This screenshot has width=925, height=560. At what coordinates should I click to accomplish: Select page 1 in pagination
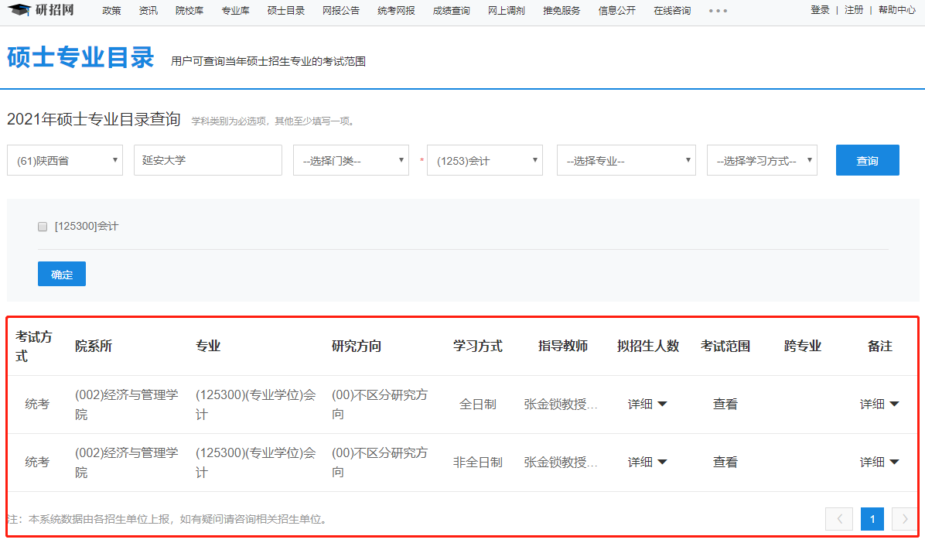pos(872,519)
